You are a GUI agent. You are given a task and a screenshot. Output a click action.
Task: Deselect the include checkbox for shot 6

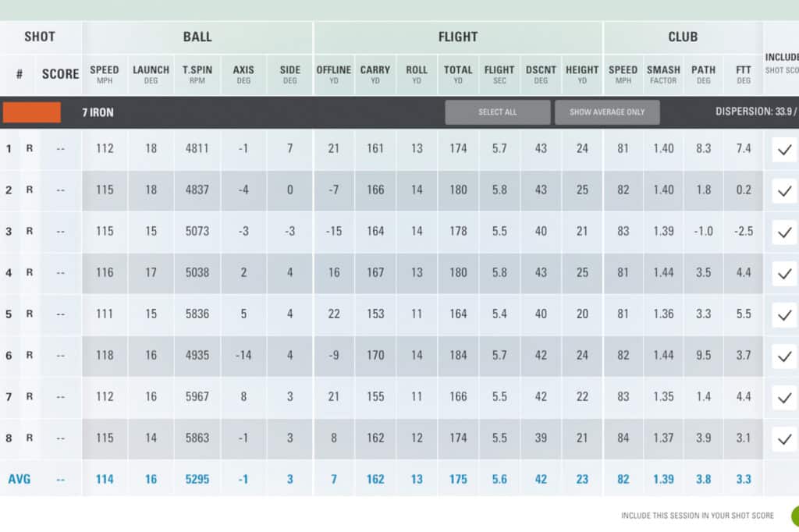click(784, 356)
